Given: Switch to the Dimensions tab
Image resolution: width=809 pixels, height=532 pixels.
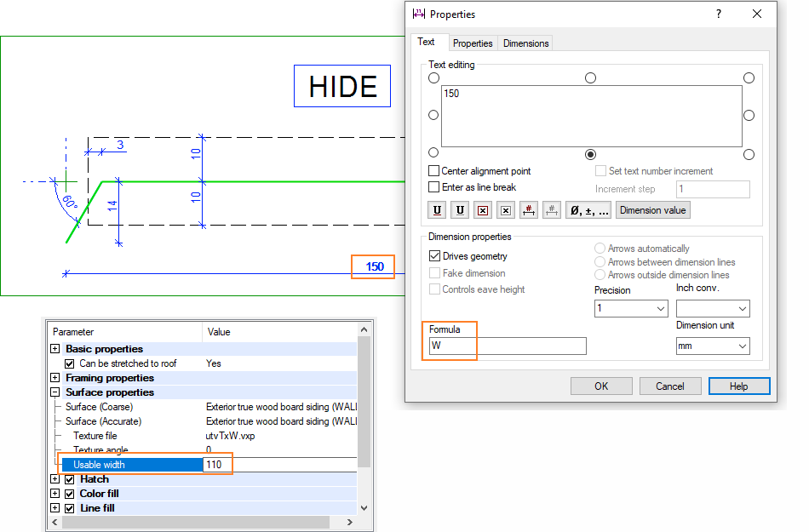Looking at the screenshot, I should (x=525, y=43).
